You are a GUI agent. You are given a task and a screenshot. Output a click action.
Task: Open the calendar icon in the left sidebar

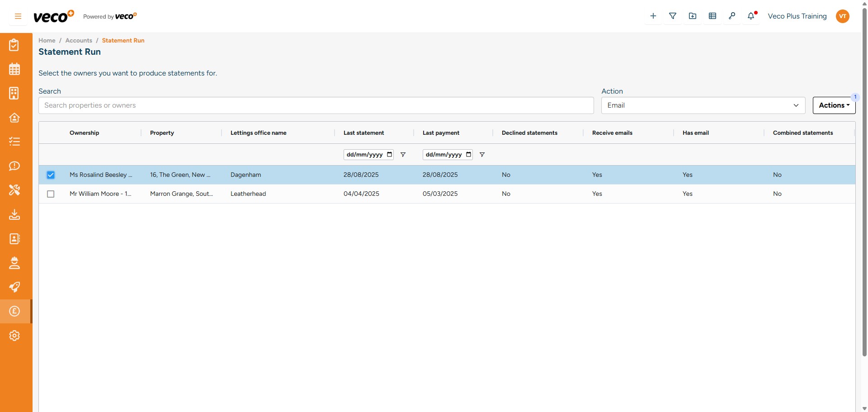tap(14, 69)
